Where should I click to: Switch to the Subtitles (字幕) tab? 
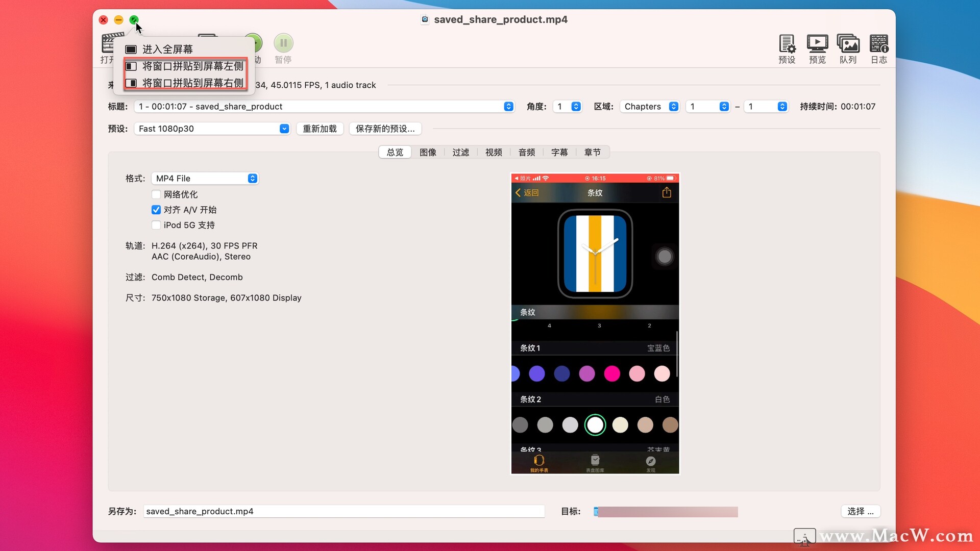(x=559, y=152)
